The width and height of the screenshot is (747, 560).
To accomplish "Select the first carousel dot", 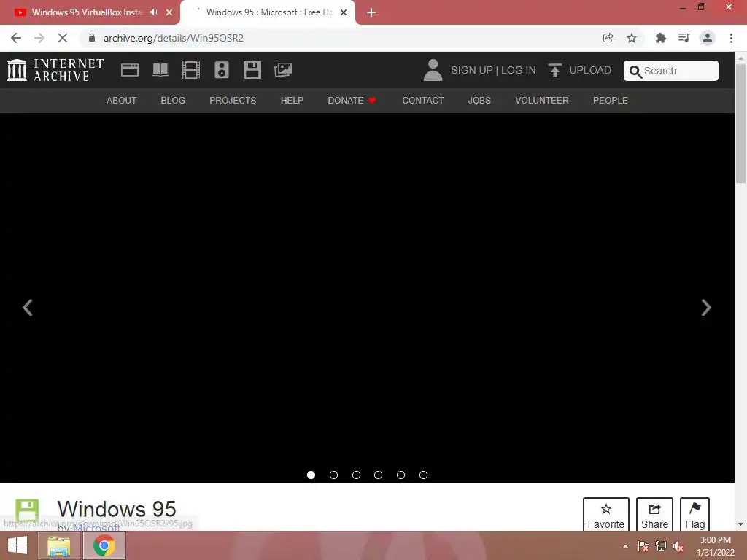I will click(311, 475).
